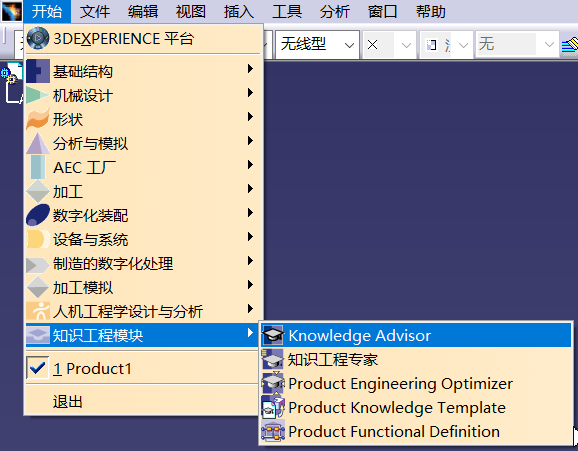Open the 开始 menu
The width and height of the screenshot is (578, 451).
(x=47, y=11)
